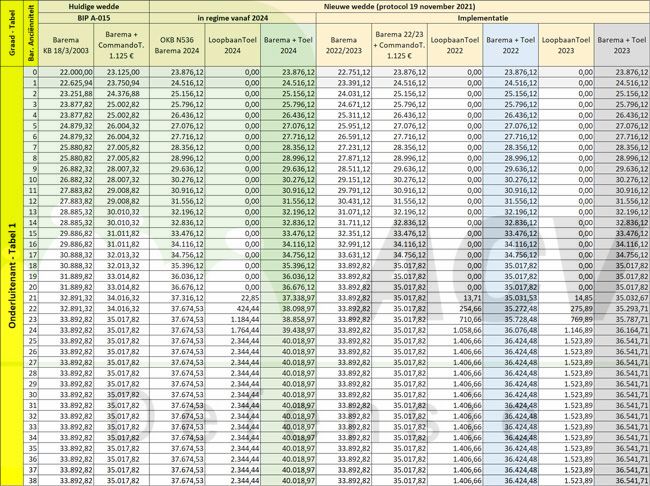
Task: Click the cell showing 769,89
Action: tap(566, 320)
